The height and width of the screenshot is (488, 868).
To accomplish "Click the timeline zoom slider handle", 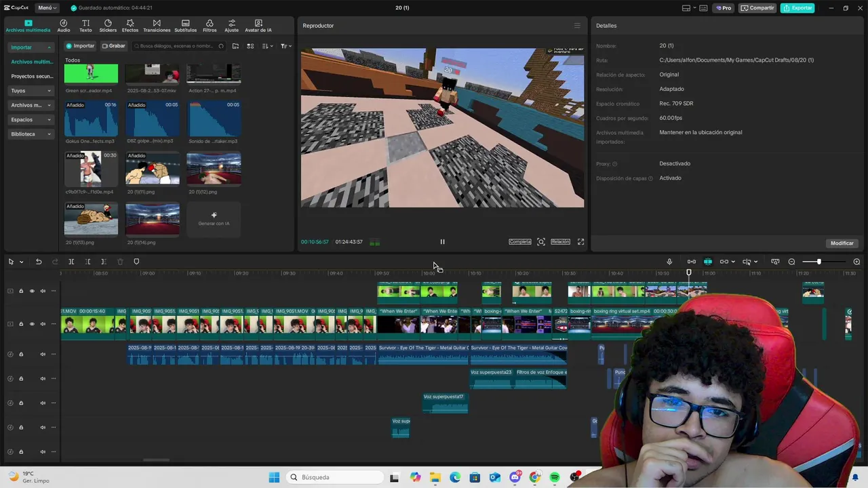I will coord(818,262).
